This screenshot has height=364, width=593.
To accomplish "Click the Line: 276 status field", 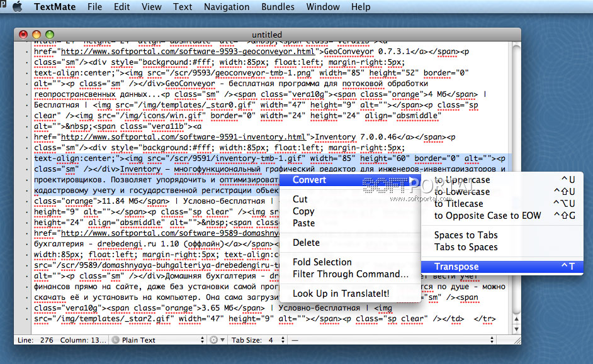I will pyautogui.click(x=35, y=340).
